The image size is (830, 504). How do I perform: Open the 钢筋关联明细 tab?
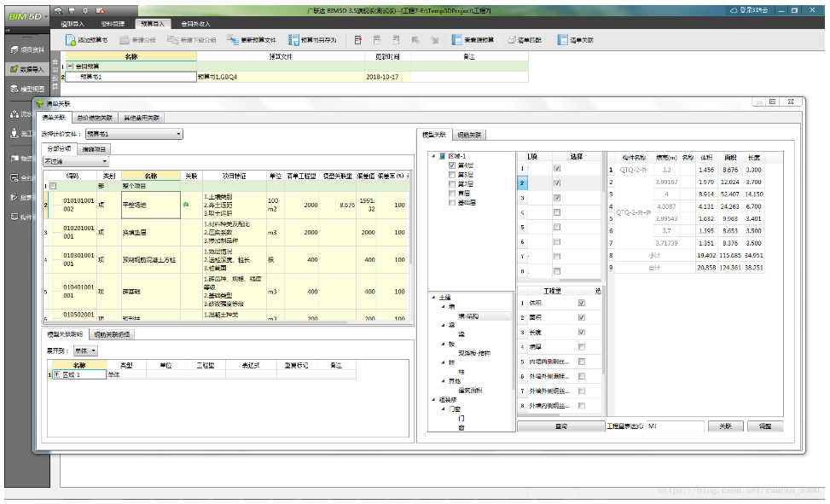point(112,334)
